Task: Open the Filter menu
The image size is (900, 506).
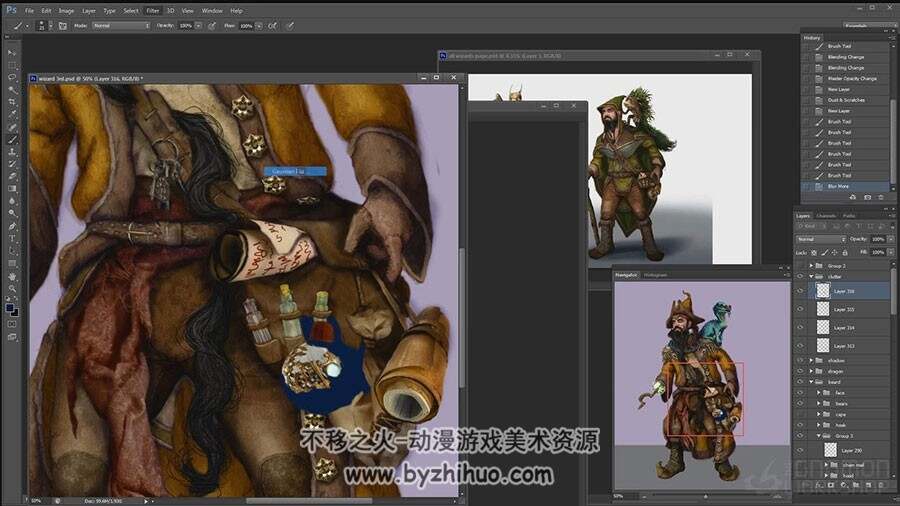Action: pyautogui.click(x=153, y=10)
